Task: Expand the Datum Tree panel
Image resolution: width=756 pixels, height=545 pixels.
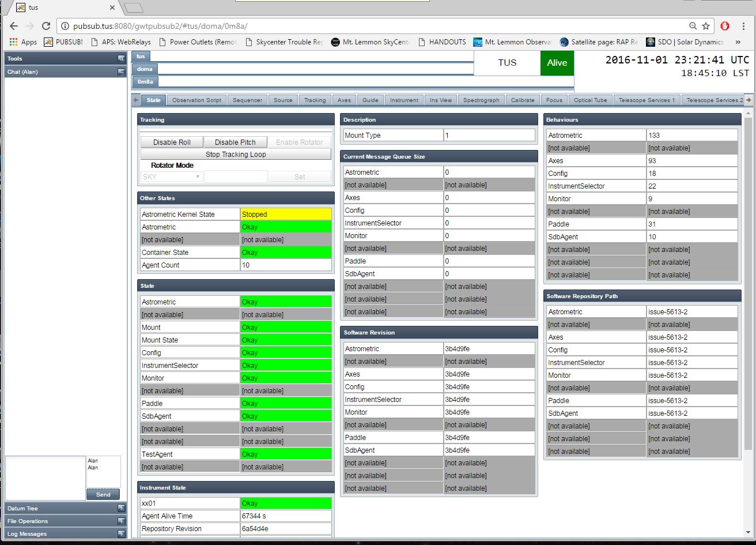Action: pyautogui.click(x=121, y=508)
